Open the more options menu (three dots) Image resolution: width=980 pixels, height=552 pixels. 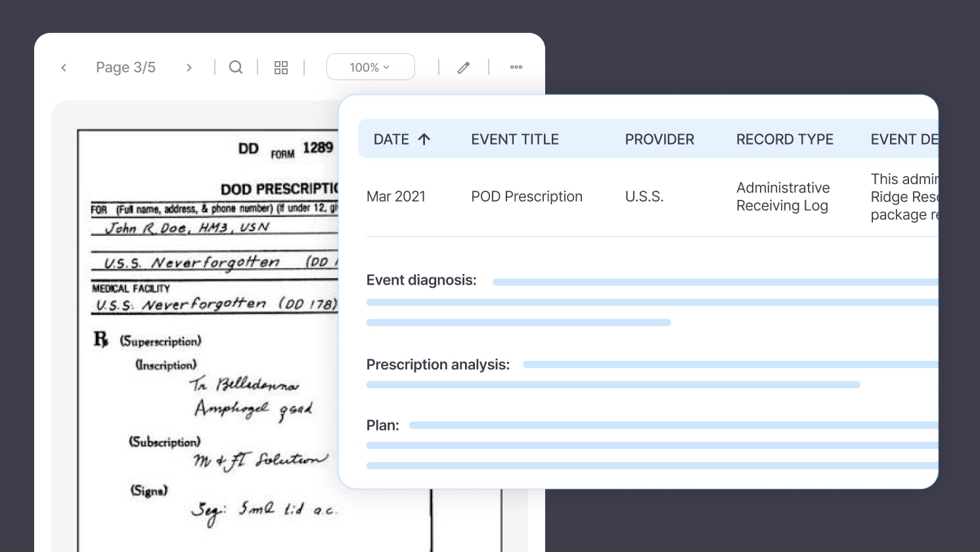pyautogui.click(x=516, y=67)
